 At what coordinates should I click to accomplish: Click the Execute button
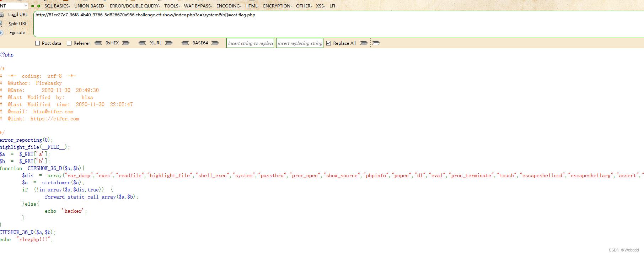pyautogui.click(x=17, y=33)
